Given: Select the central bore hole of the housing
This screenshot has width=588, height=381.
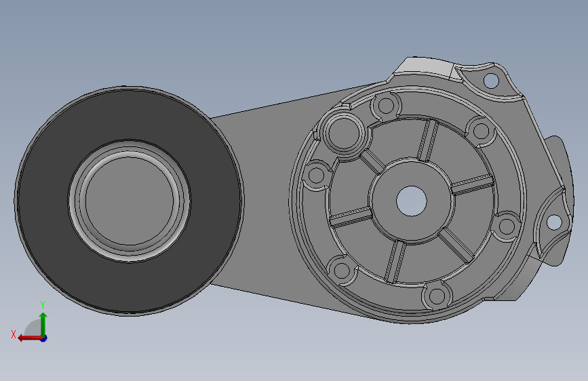Looking at the screenshot, I should pyautogui.click(x=412, y=201).
